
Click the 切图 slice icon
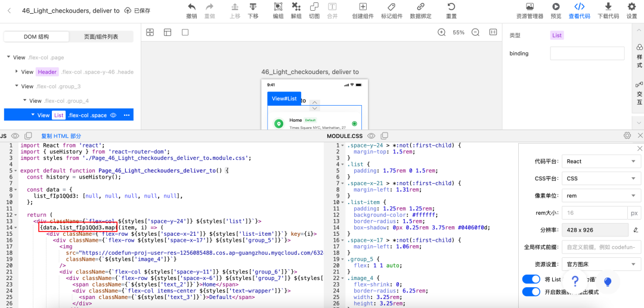coord(314,7)
